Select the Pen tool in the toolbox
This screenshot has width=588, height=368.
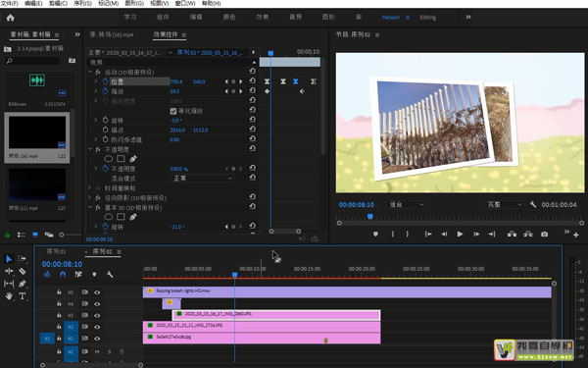[23, 284]
